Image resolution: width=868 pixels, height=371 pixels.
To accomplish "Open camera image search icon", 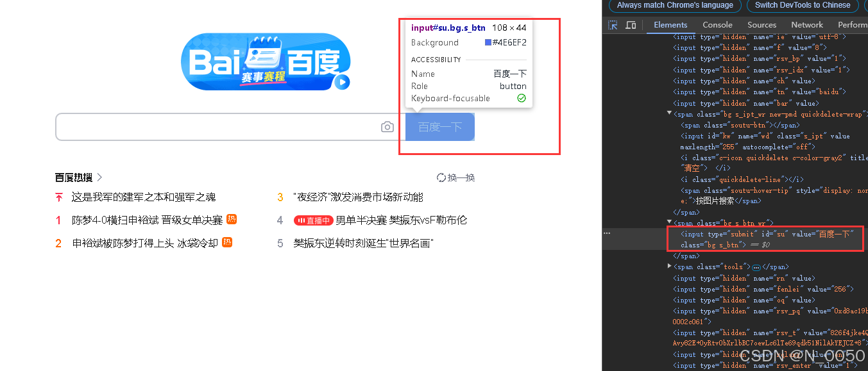I will click(387, 127).
